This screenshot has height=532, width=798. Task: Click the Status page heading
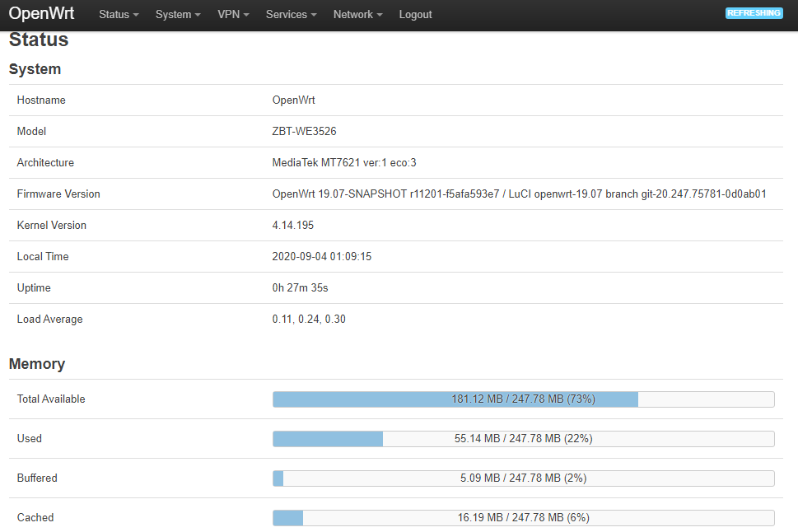pos(39,40)
